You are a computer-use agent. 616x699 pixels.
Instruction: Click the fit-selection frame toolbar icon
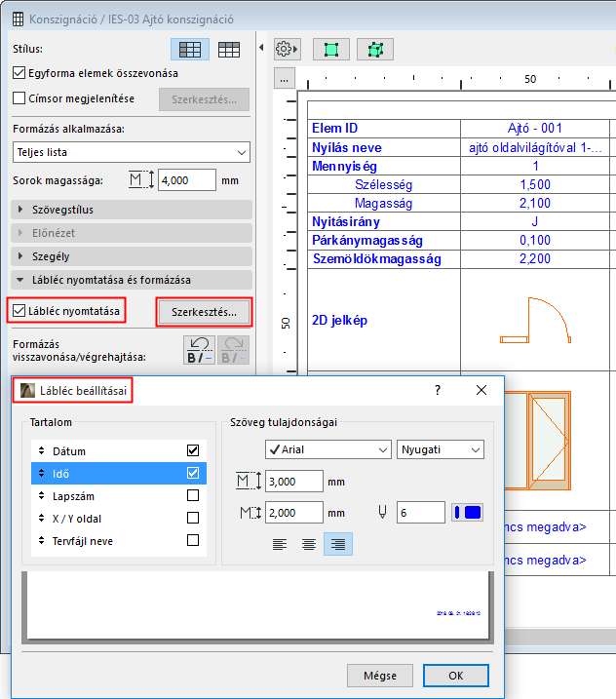coord(331,49)
